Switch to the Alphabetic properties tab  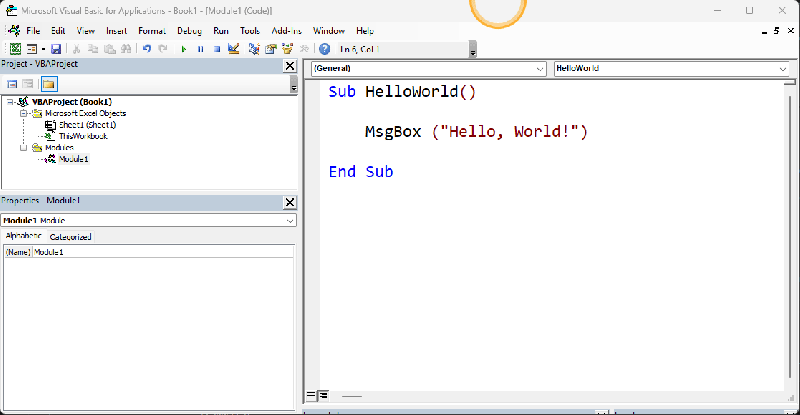click(23, 236)
